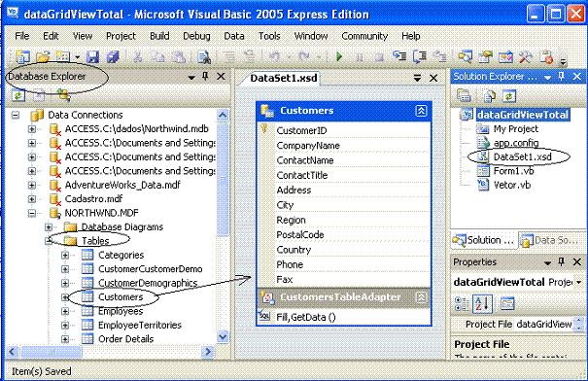Click the Step Over debug icon

click(420, 56)
